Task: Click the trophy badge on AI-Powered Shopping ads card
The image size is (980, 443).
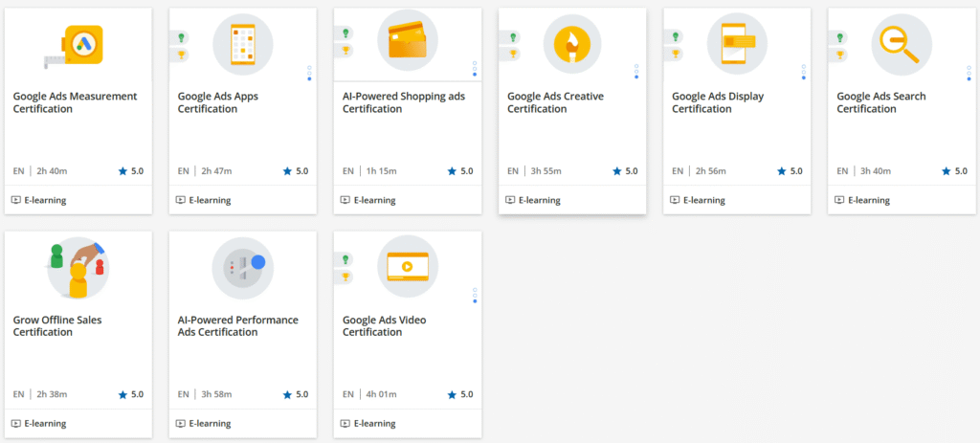Action: pyautogui.click(x=345, y=50)
